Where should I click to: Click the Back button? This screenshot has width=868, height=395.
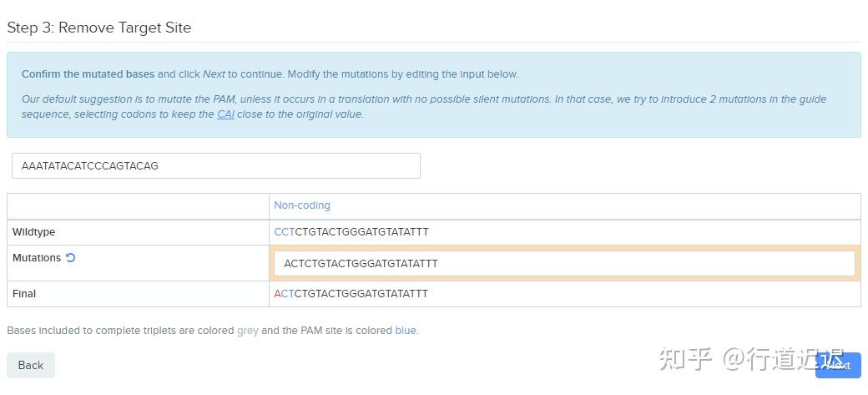point(31,365)
